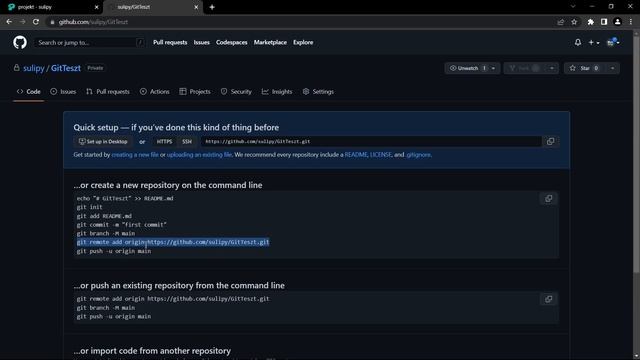Open the sulipy owner link
Screen dimensions: 640x360
33,68
